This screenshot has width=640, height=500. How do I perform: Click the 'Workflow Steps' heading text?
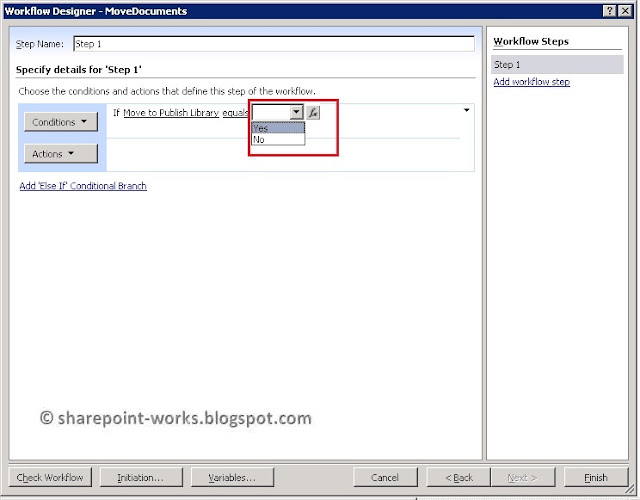(x=531, y=41)
